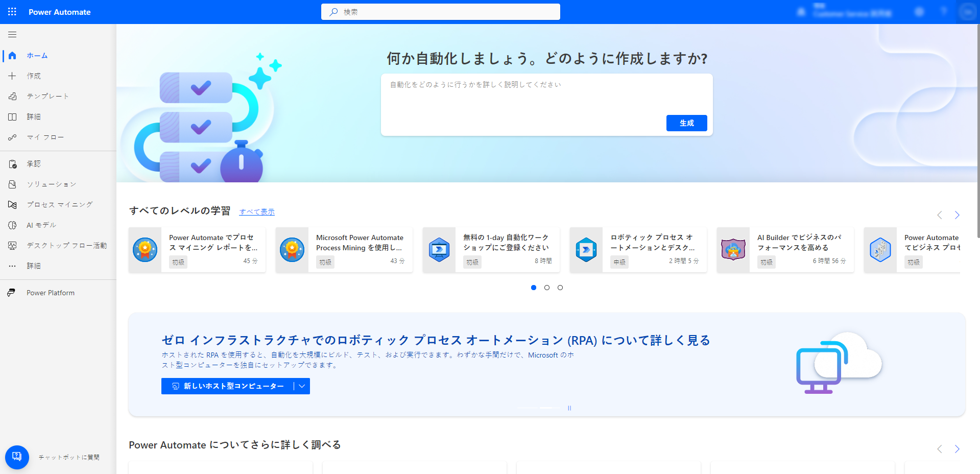Click the さらに詳しく調べる section left chevron
Image resolution: width=980 pixels, height=474 pixels.
(x=940, y=449)
